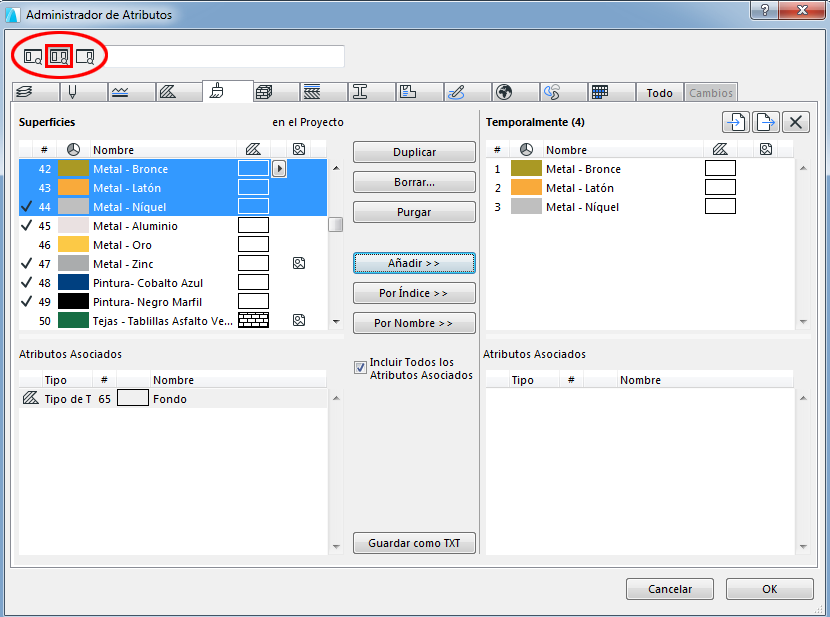The height and width of the screenshot is (617, 830).
Task: Click project list scrollbar thumb
Action: (x=335, y=224)
